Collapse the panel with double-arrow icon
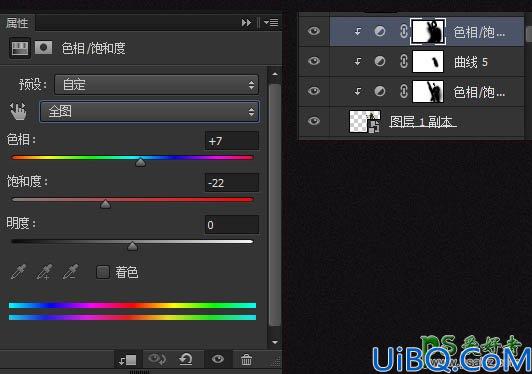 246,23
